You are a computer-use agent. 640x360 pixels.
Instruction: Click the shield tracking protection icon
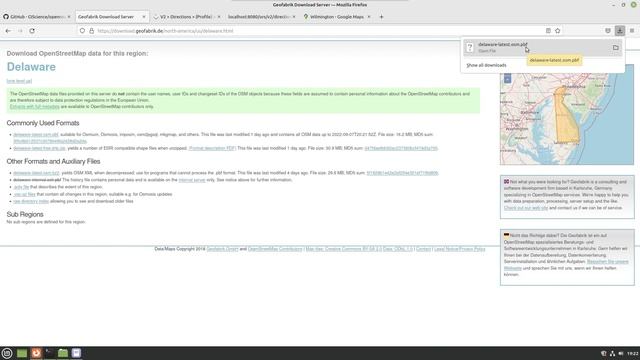(82, 31)
